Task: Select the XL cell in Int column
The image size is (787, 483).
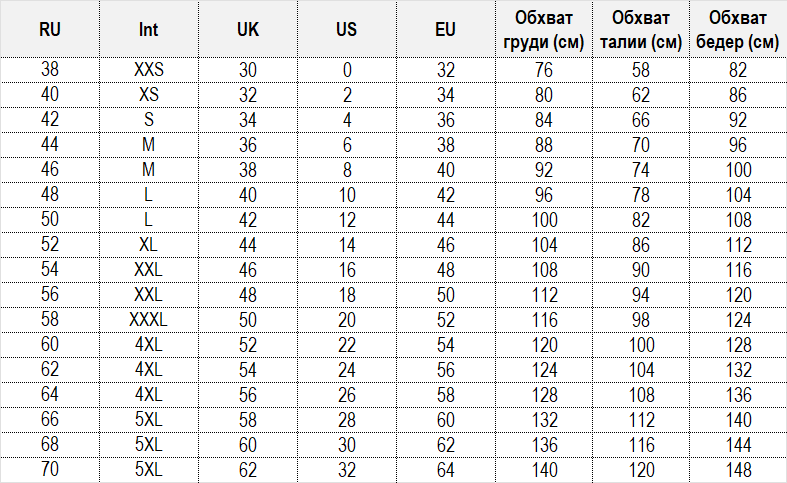Action: (148, 245)
